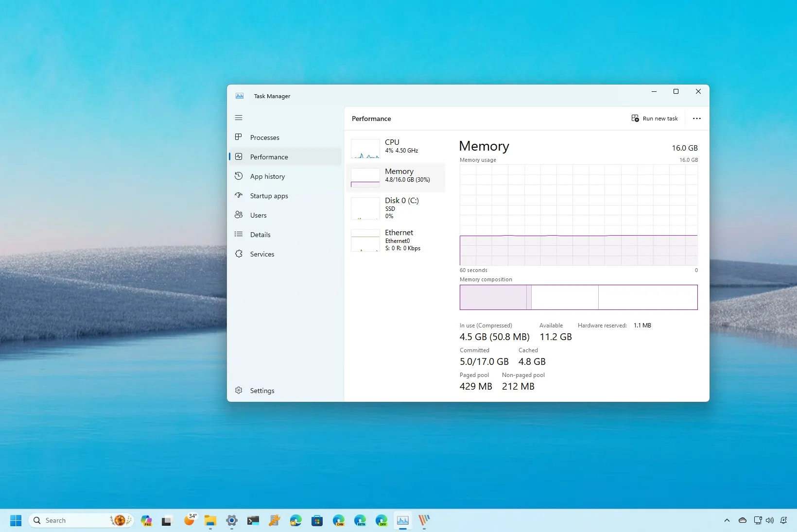
Task: Click the Hardware reserved 1.1 MB value
Action: 642,326
